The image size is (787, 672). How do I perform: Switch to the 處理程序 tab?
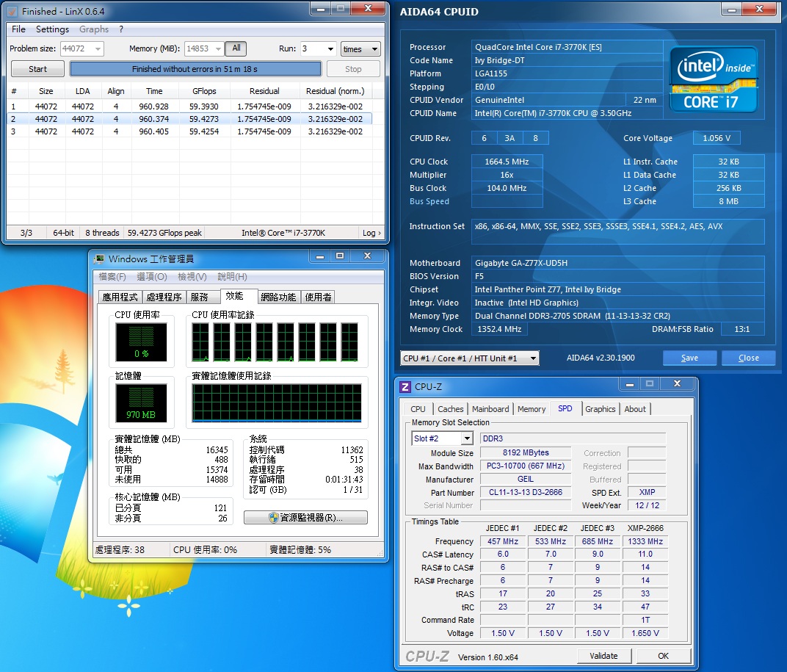[164, 297]
